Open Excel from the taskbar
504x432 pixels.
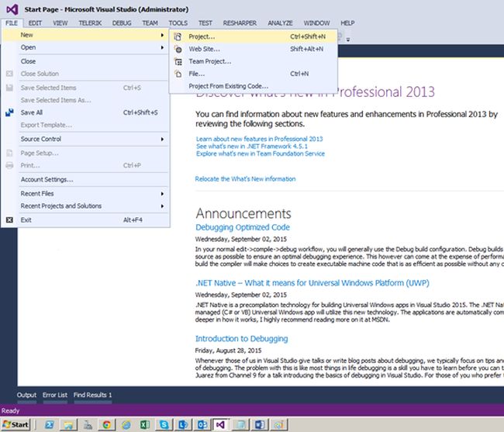point(145,424)
